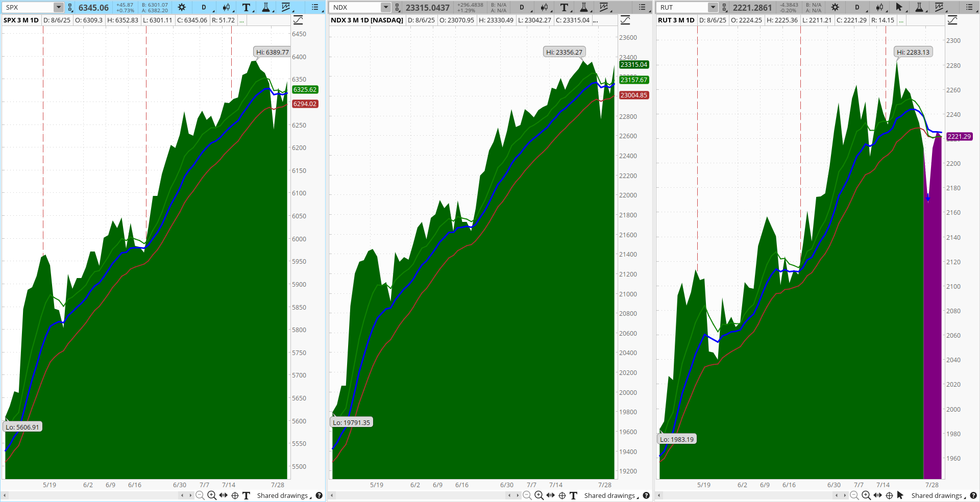Screen dimensions: 980x502
Task: Select the pointer cursor tool on RUT toolbar
Action: coord(899,8)
